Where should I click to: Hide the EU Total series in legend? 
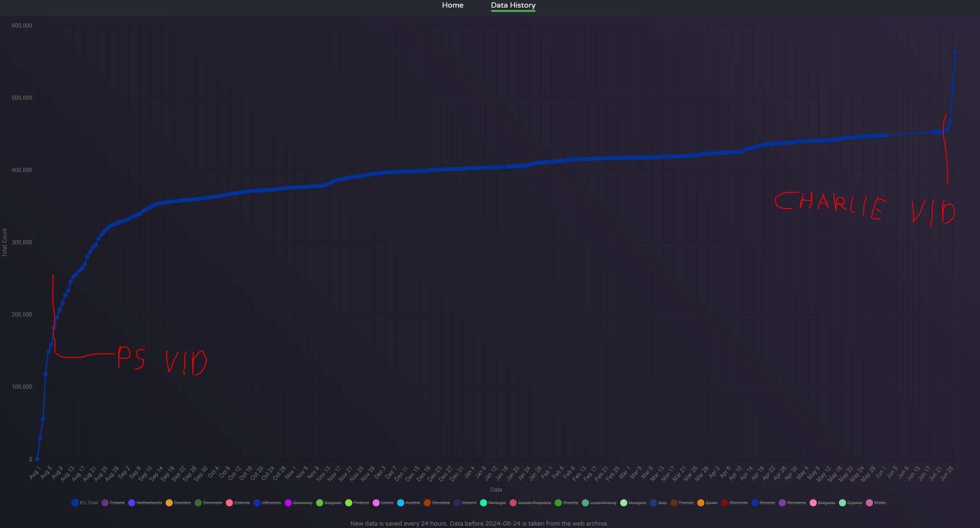[85, 503]
